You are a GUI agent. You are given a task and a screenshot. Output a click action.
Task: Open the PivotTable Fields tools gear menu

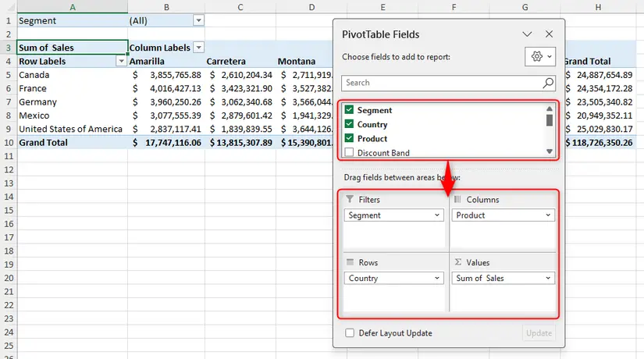click(x=540, y=57)
